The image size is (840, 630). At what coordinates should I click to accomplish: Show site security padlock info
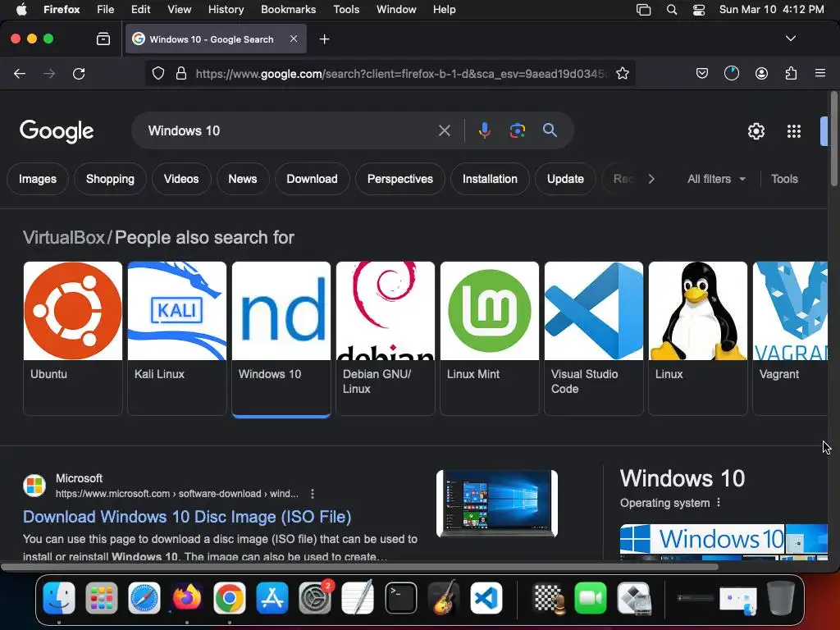181,73
